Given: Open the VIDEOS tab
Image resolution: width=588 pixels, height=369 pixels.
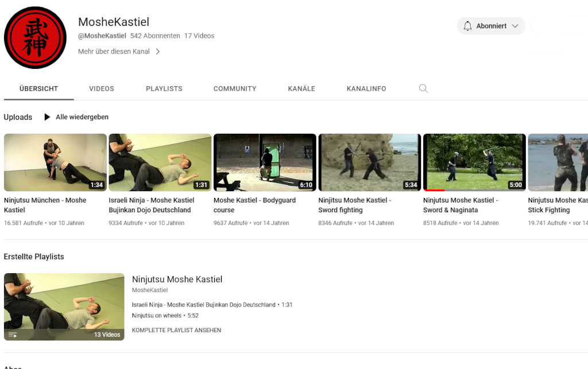Looking at the screenshot, I should pyautogui.click(x=102, y=89).
